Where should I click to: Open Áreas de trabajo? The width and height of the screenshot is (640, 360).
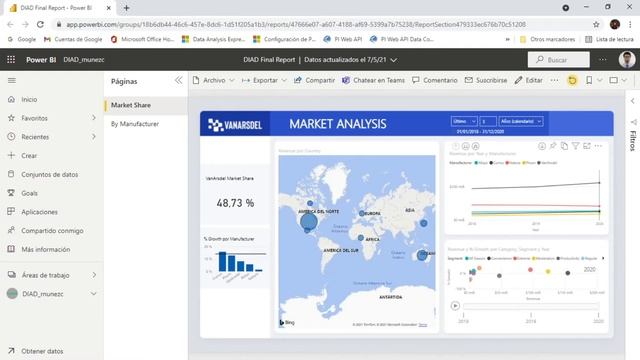45,275
